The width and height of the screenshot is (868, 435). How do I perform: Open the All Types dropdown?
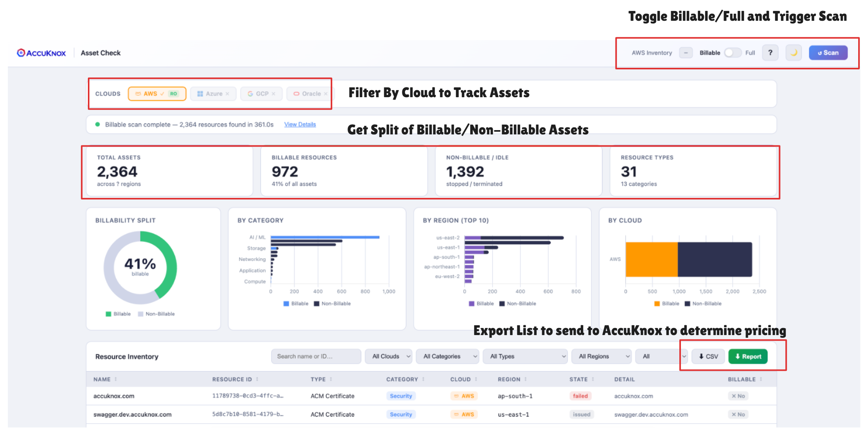525,356
